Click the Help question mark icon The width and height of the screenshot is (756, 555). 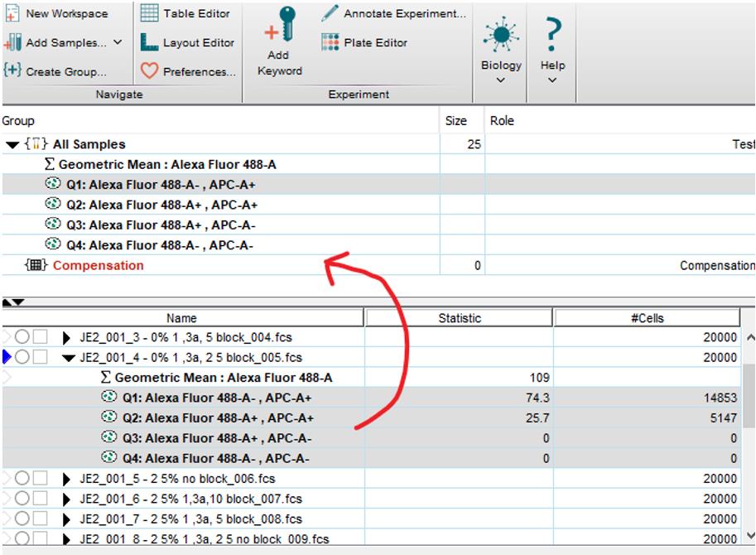552,34
